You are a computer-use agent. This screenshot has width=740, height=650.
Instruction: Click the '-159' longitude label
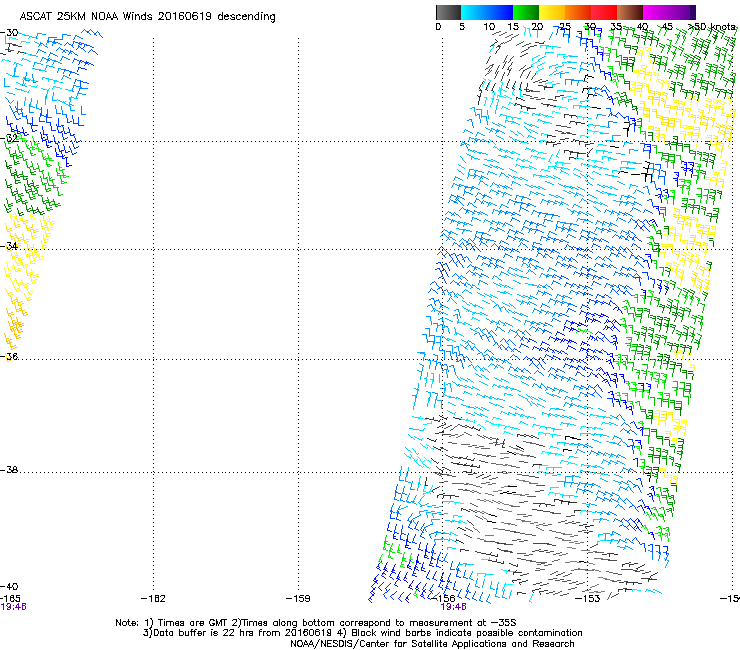(298, 598)
